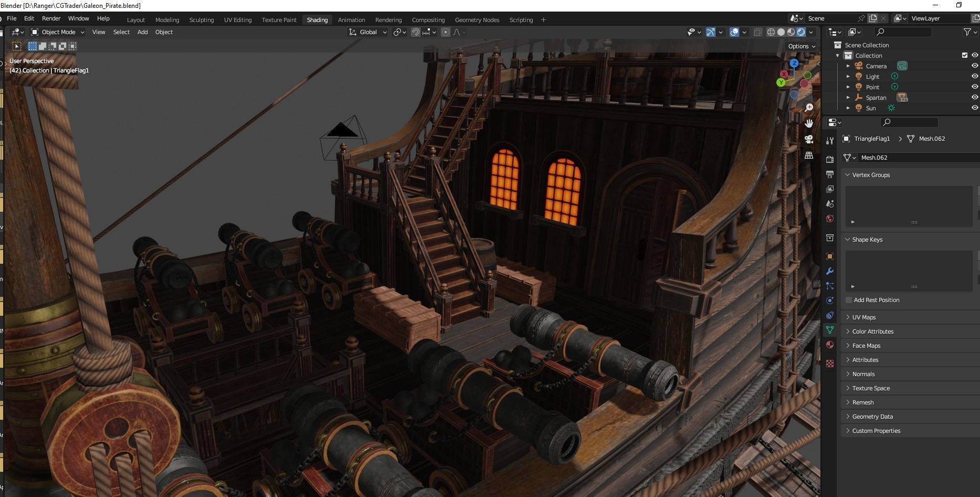Uncheck Collection exclude-from-view-layer checkbox
The width and height of the screenshot is (980, 497).
tap(964, 55)
